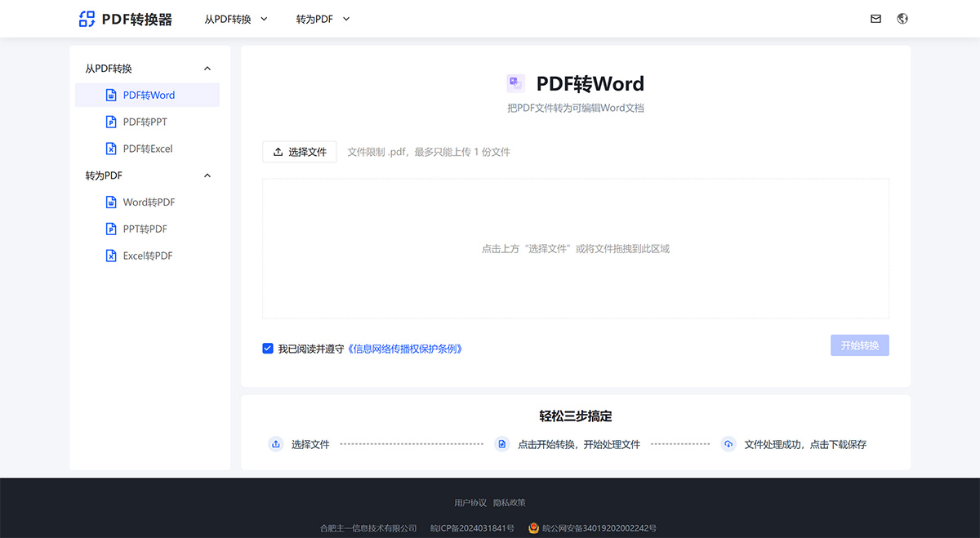Click the 开始转换 button
The width and height of the screenshot is (980, 538).
(859, 345)
